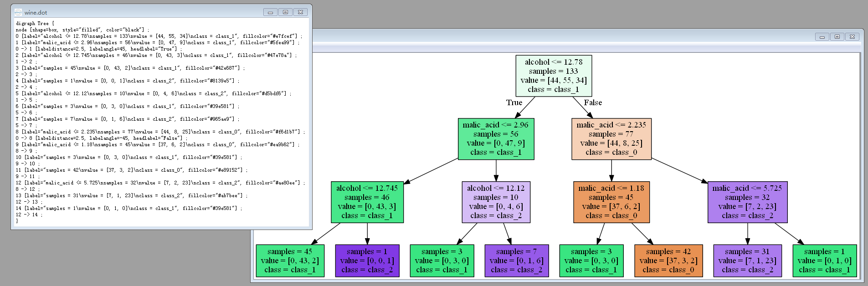This screenshot has height=286, width=868.
Task: Click the orange leaf samples = 42
Action: (668, 260)
